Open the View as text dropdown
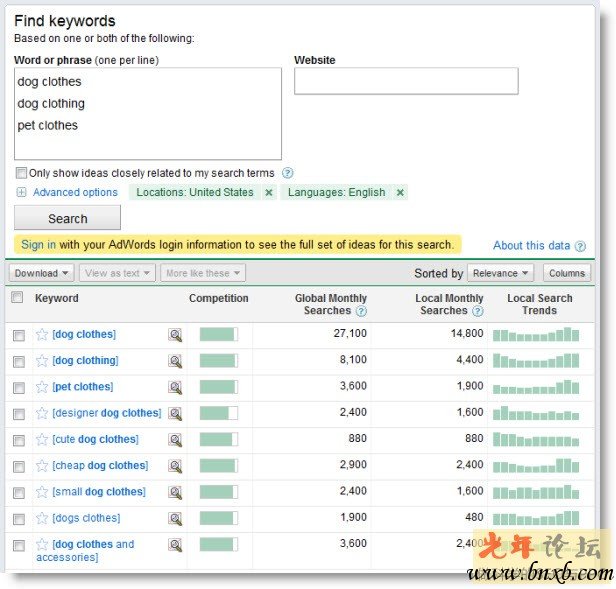 point(117,273)
